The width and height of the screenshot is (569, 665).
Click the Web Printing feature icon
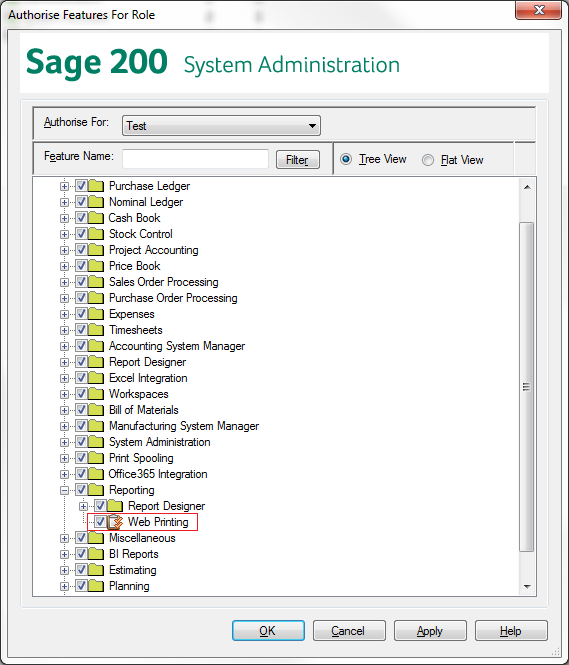click(x=114, y=522)
